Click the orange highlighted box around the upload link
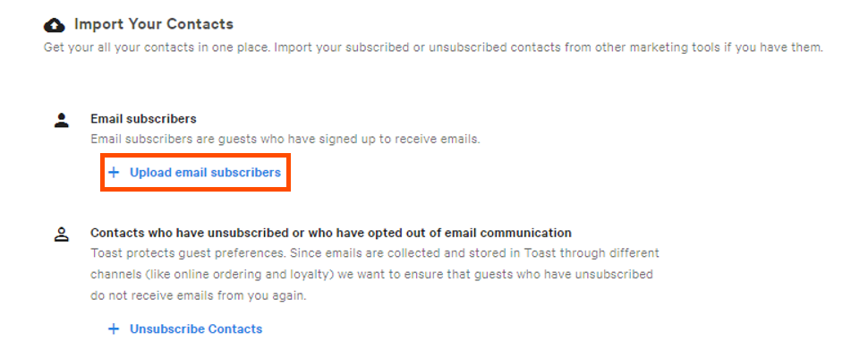The width and height of the screenshot is (868, 350). 195,173
